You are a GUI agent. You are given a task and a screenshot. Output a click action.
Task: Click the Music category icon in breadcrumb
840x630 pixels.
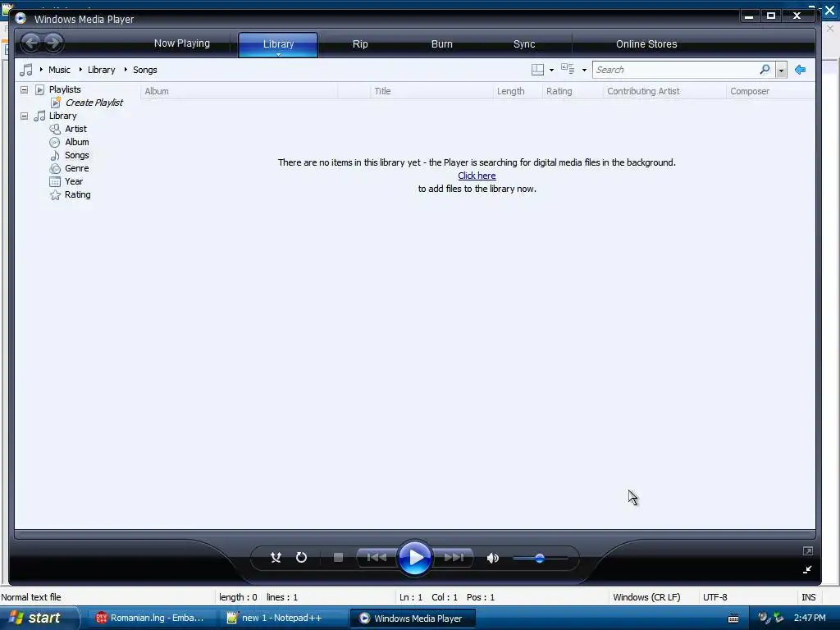tap(26, 70)
